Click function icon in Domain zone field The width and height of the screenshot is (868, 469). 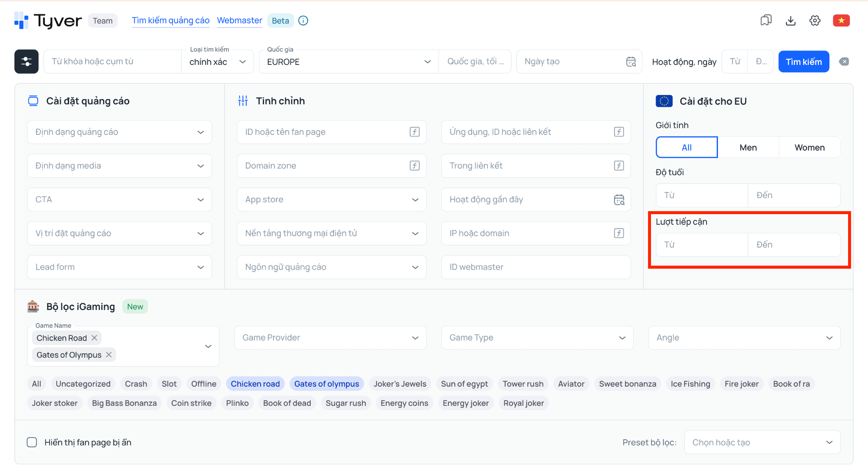tap(415, 165)
